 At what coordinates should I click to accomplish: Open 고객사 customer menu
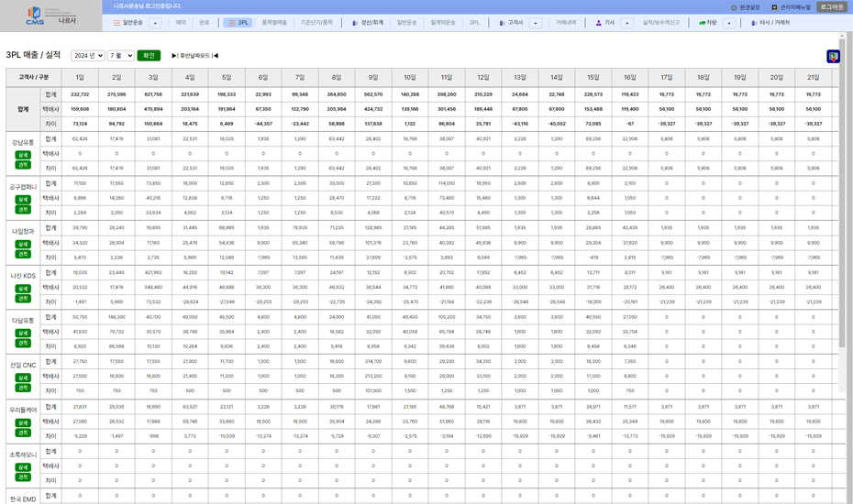511,23
